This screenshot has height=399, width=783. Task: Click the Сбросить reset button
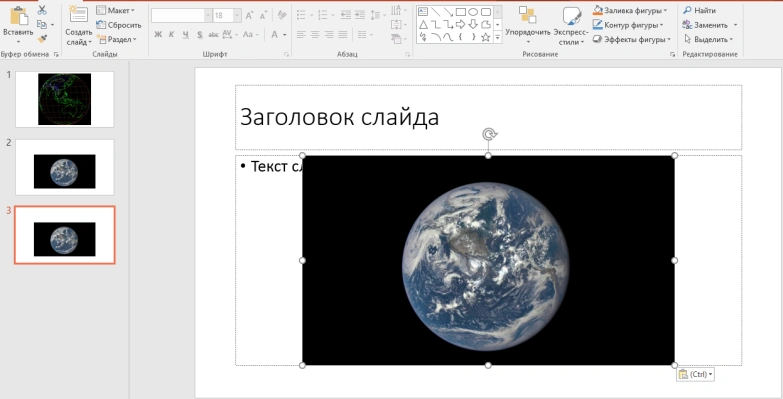119,24
